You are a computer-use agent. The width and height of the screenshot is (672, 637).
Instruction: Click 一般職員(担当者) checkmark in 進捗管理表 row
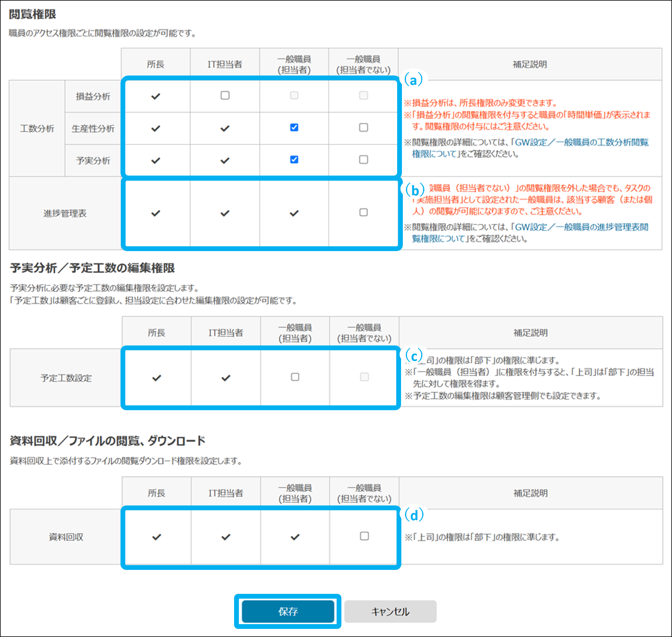(294, 213)
